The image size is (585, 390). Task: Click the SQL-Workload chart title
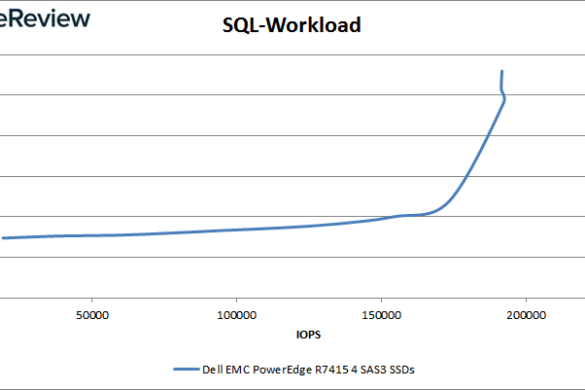coord(291,25)
